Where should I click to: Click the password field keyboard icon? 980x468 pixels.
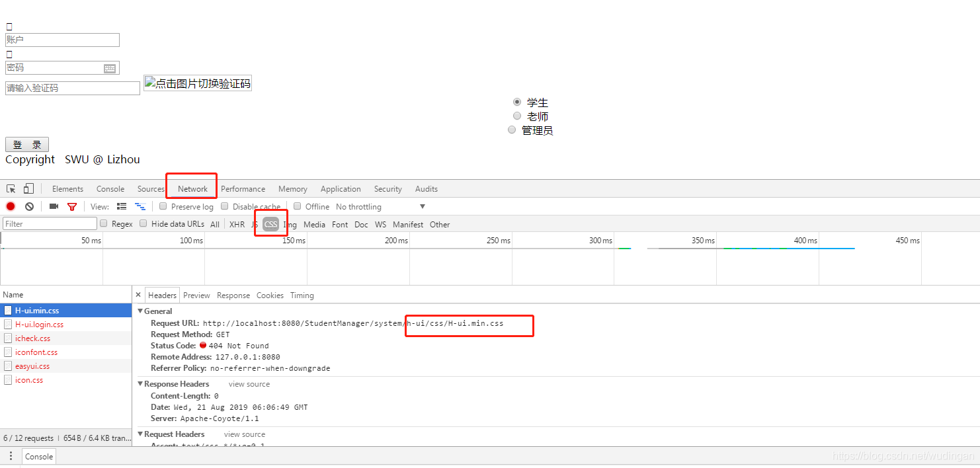click(110, 68)
